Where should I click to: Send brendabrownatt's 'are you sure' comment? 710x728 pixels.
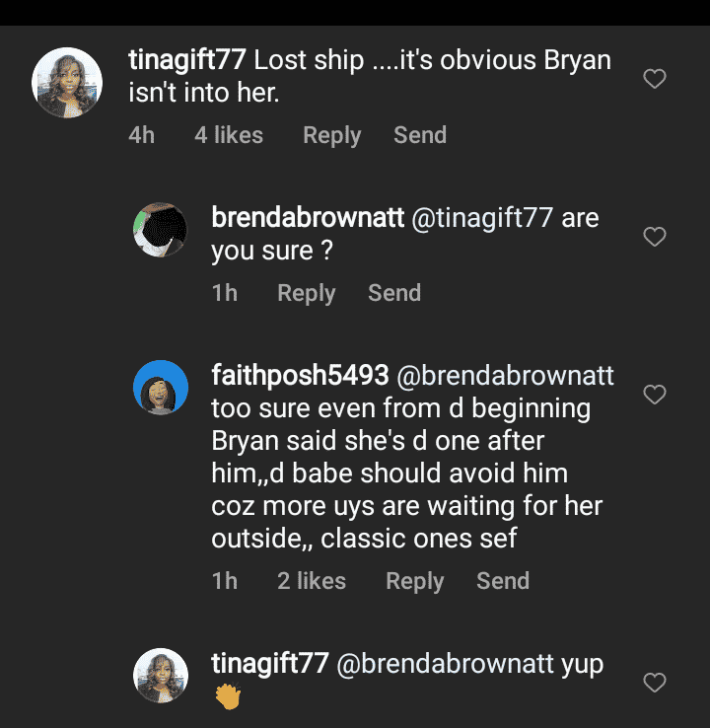pos(394,293)
